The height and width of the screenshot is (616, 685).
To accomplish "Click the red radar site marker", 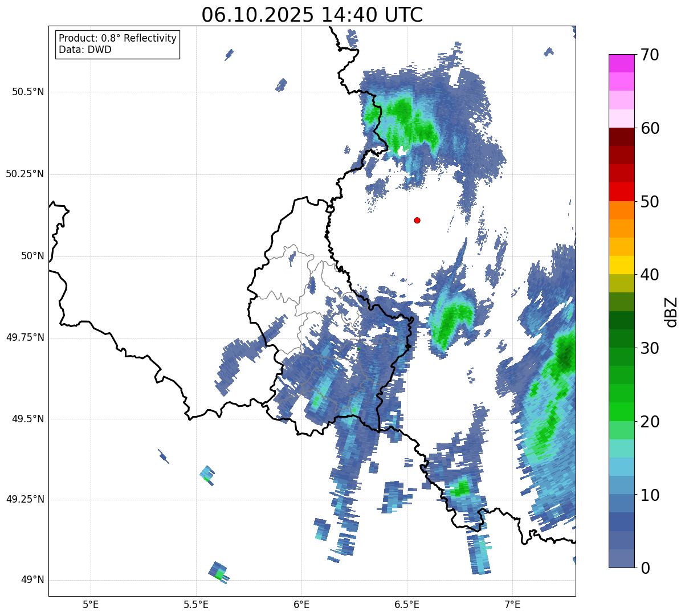I will click(x=417, y=220).
